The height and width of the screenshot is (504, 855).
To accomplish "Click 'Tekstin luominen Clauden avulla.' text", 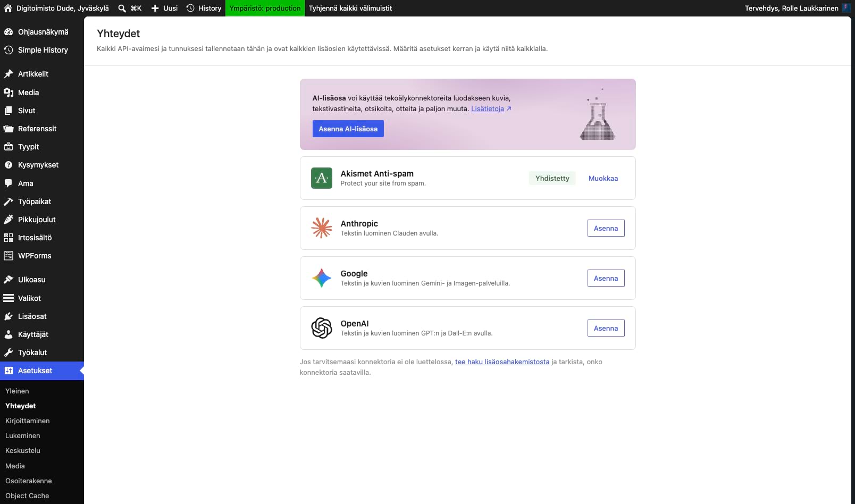I will (x=389, y=233).
